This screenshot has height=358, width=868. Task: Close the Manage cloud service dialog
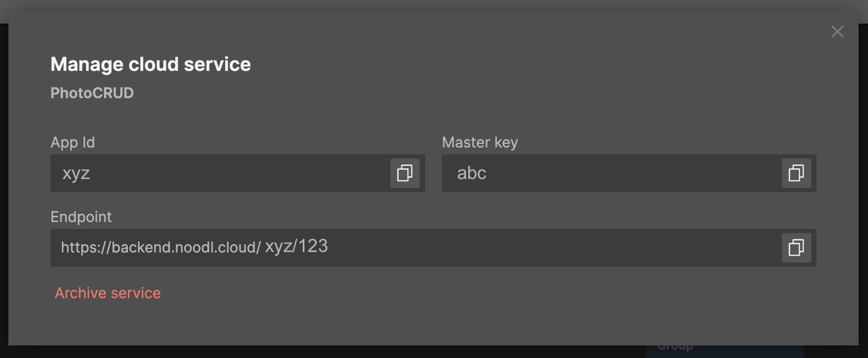[837, 32]
